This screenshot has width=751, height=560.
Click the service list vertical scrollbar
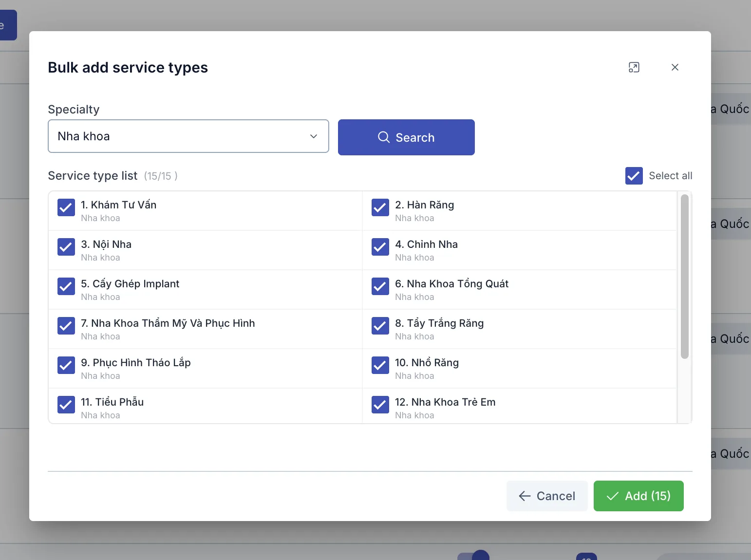[x=684, y=277]
